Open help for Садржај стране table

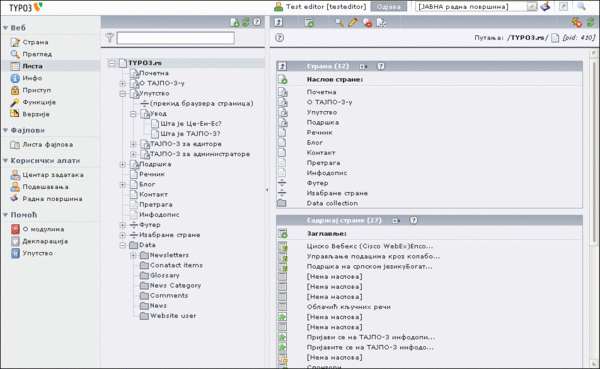(x=414, y=220)
